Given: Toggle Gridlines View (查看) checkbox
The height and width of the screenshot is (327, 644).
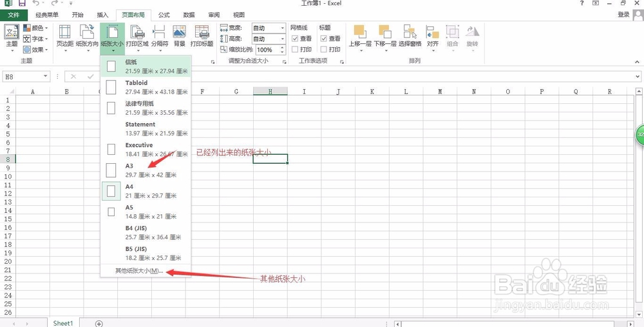Looking at the screenshot, I should [x=294, y=38].
